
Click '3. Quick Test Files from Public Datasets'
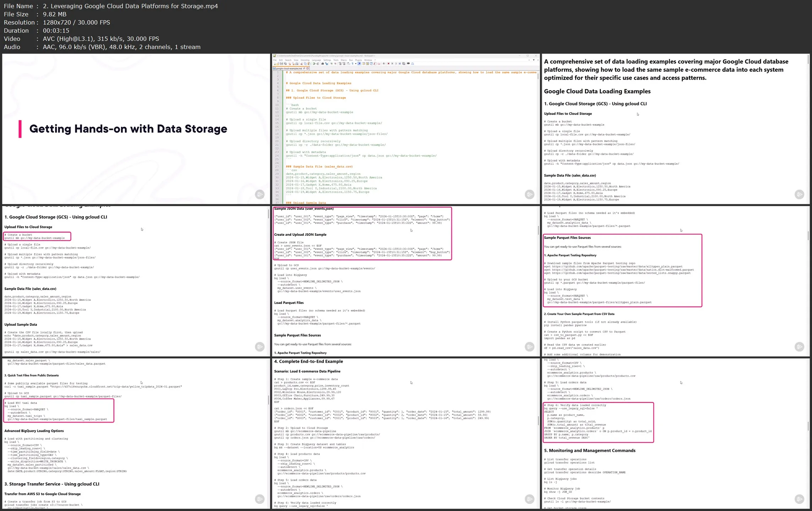tap(31, 375)
